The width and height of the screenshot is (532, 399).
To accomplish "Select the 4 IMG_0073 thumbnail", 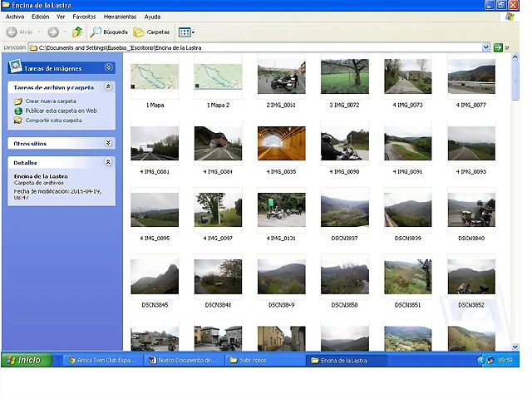I will point(408,77).
